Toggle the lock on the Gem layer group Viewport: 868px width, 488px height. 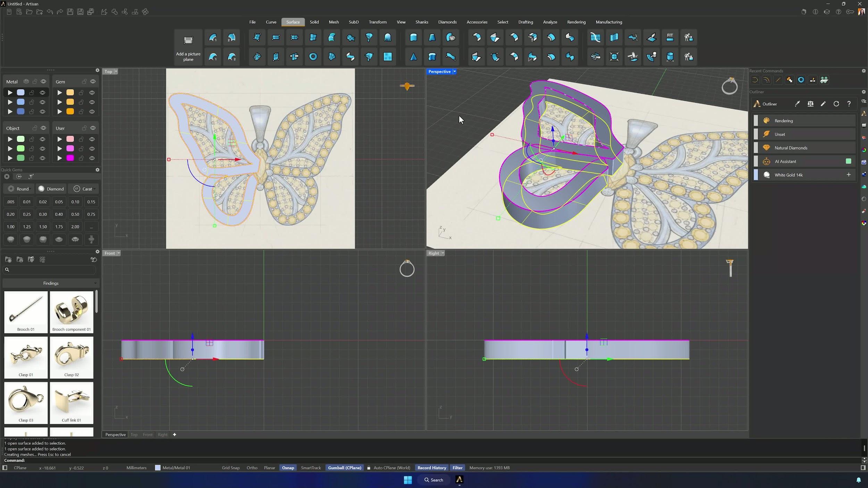84,82
